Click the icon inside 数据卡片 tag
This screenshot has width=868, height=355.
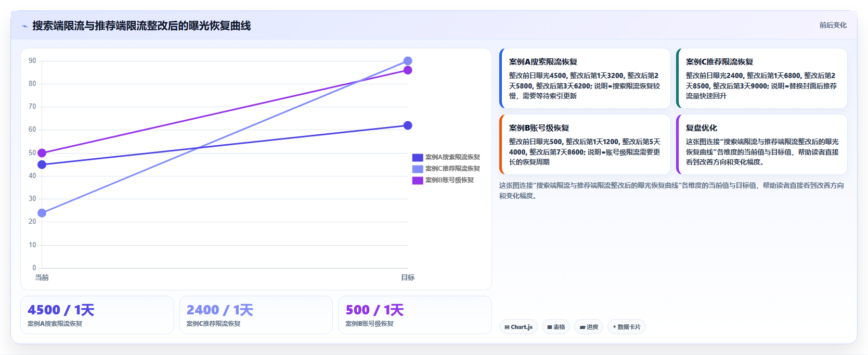[x=615, y=327]
